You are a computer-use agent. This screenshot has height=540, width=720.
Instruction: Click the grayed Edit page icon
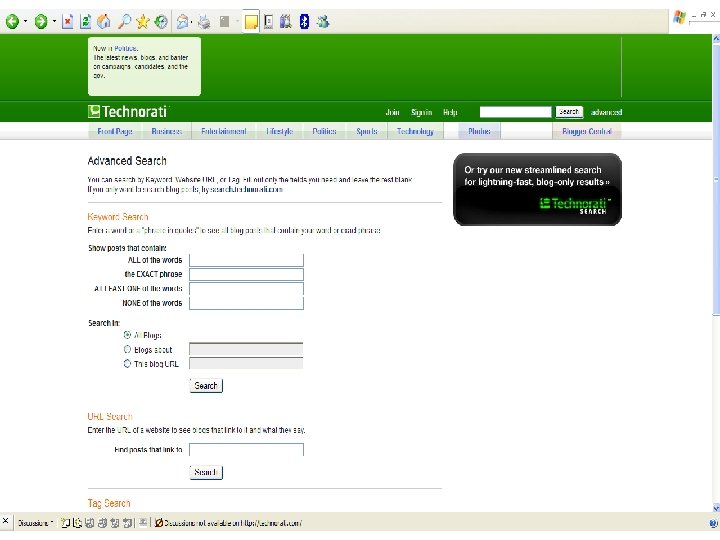coord(225,21)
